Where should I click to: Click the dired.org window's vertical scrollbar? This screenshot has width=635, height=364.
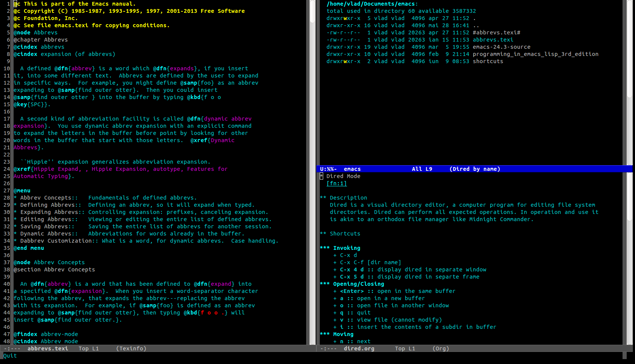pyautogui.click(x=629, y=258)
